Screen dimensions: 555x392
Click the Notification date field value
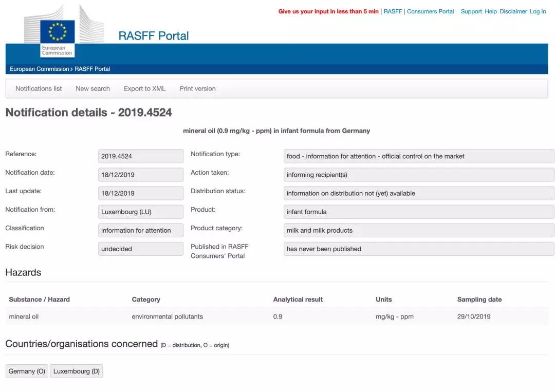coord(140,174)
